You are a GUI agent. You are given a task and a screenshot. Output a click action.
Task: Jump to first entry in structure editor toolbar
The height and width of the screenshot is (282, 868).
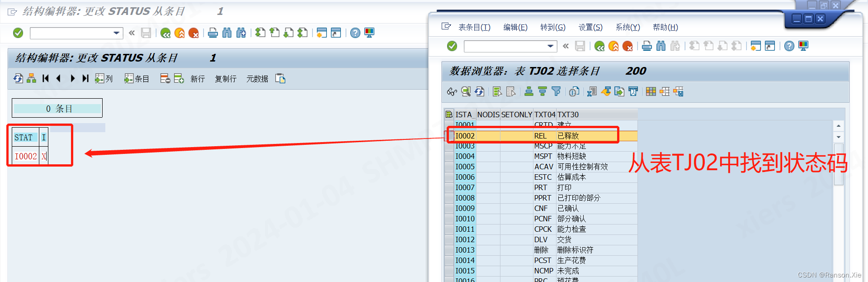[x=46, y=79]
